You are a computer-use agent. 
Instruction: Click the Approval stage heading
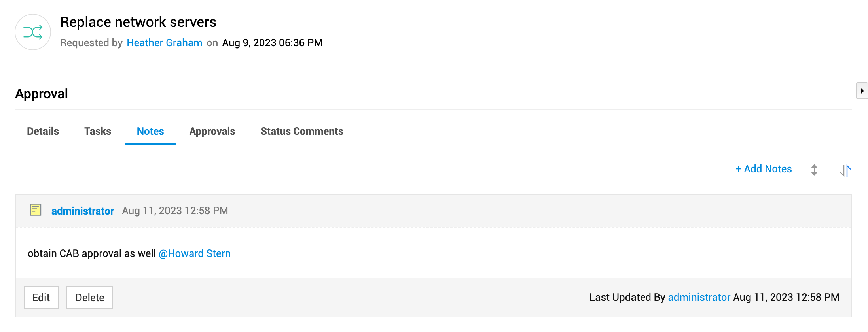42,94
